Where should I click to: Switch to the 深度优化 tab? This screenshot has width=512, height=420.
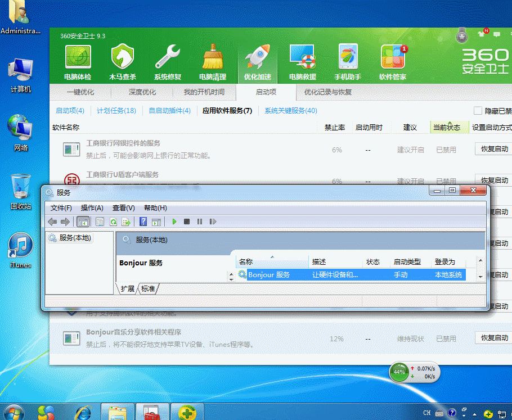coord(142,92)
